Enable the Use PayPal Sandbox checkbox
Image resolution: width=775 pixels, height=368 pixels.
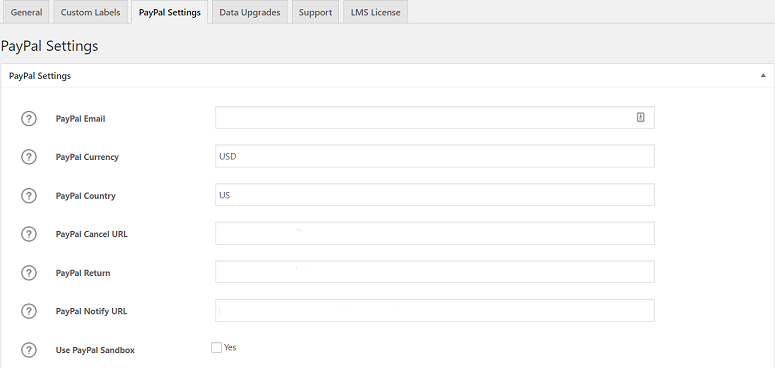[216, 348]
